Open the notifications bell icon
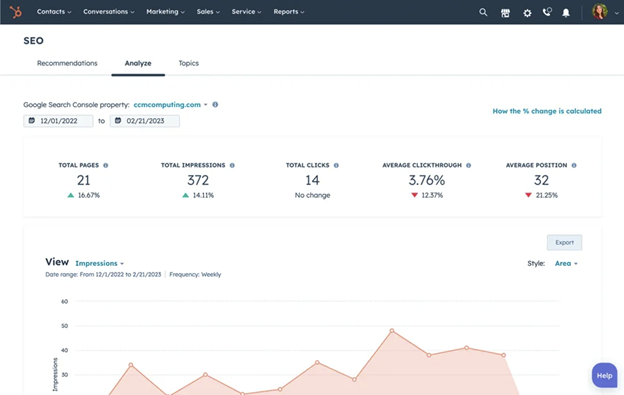 click(566, 13)
